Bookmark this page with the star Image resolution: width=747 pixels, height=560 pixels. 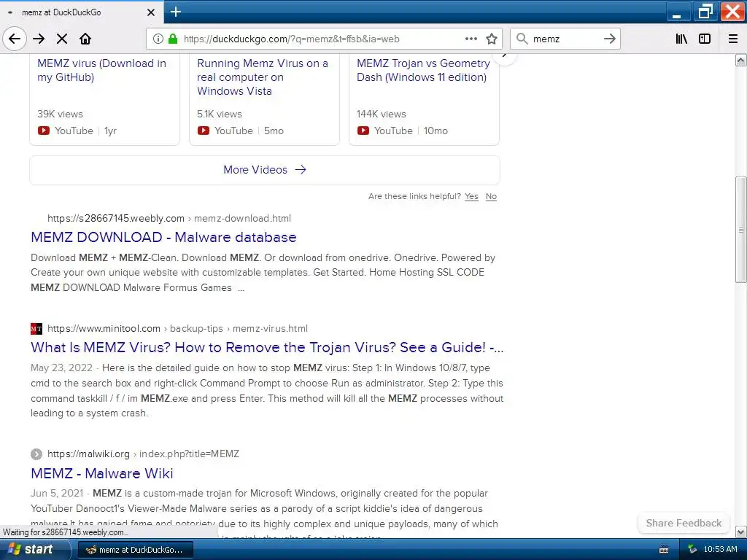click(492, 39)
